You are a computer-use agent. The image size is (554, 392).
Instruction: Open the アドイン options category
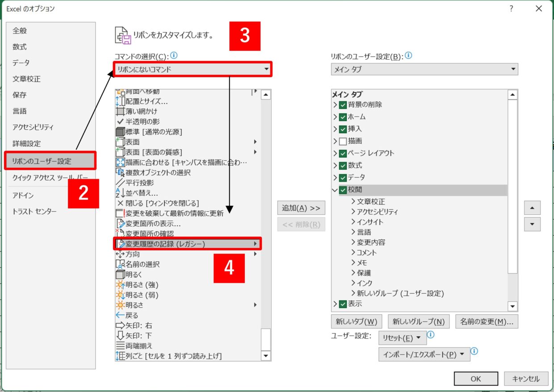51,195
